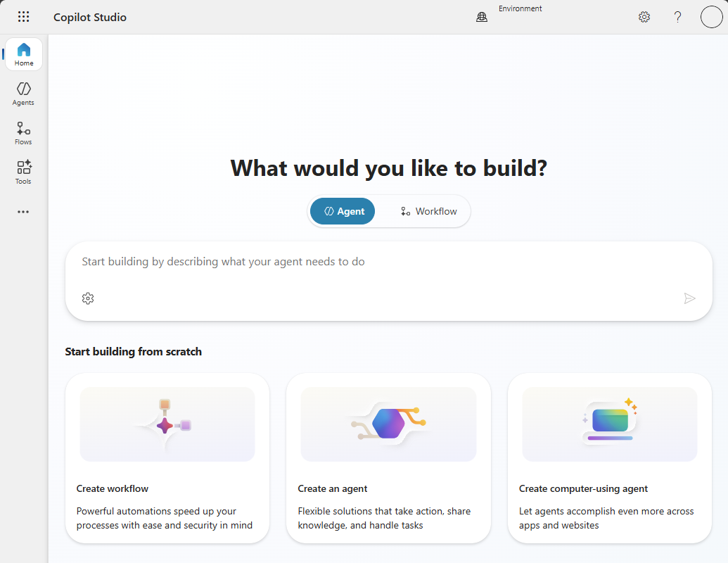The width and height of the screenshot is (728, 563).
Task: Open Copilot Studio settings gear
Action: [644, 16]
